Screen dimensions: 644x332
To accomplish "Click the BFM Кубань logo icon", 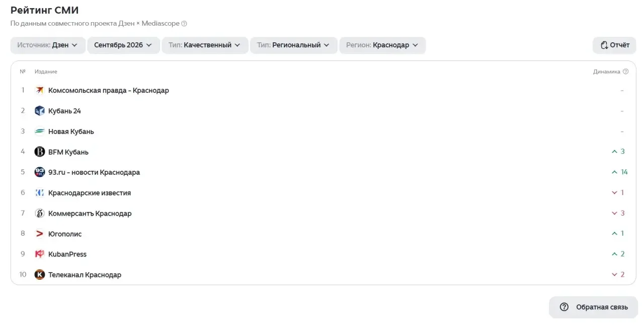I will click(40, 152).
